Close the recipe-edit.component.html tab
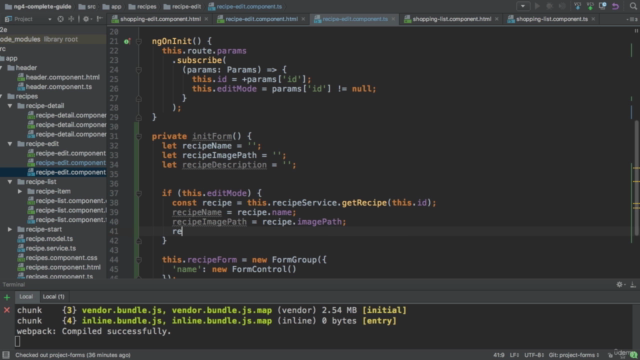Screen dimensions: 640x360 pyautogui.click(x=303, y=19)
